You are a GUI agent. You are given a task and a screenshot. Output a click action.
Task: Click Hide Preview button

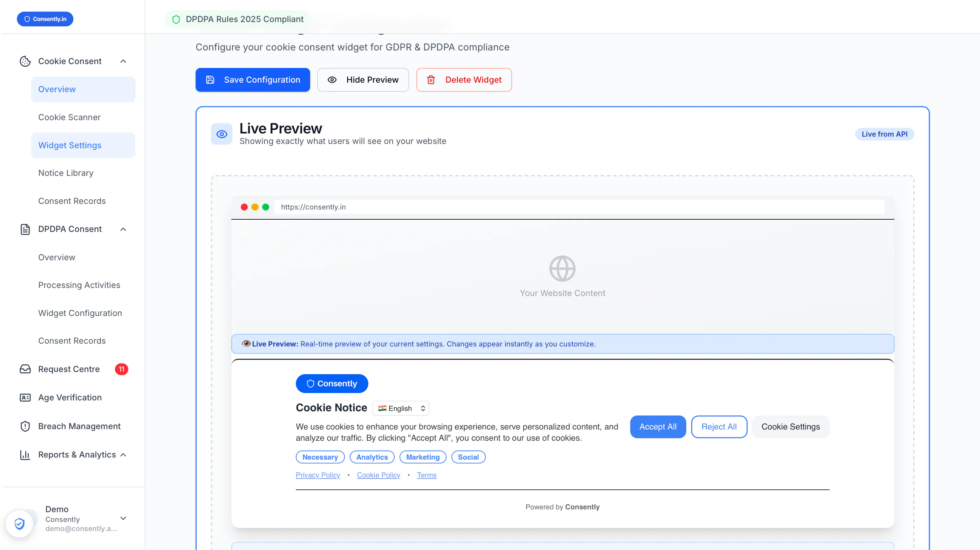(363, 80)
